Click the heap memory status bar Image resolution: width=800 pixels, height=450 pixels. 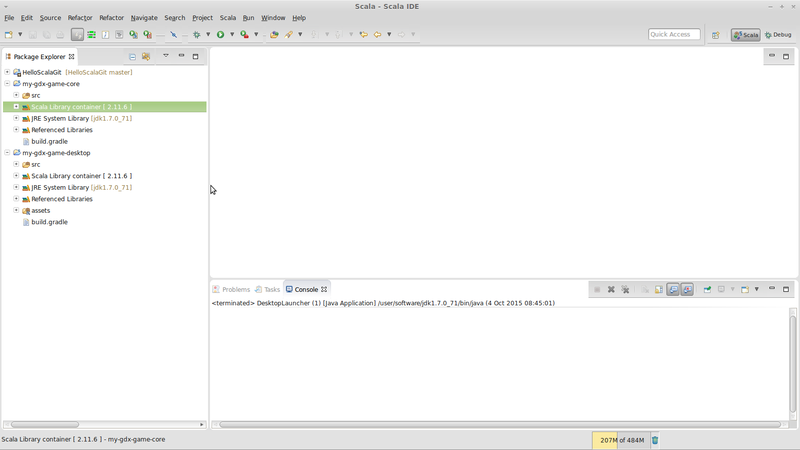(x=620, y=440)
